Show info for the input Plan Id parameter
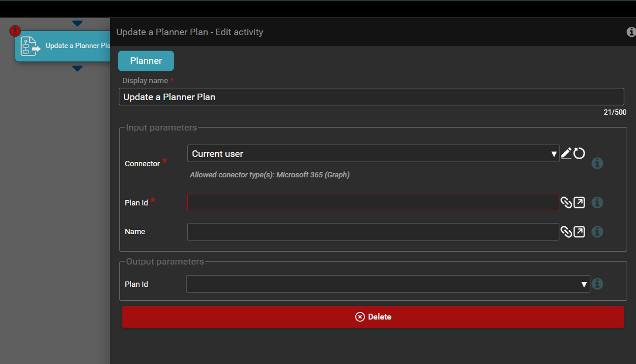This screenshot has width=636, height=364. [597, 202]
